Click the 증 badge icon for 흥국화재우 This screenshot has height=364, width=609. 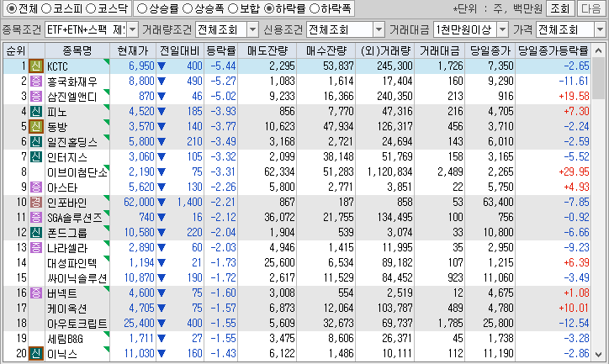(x=36, y=81)
